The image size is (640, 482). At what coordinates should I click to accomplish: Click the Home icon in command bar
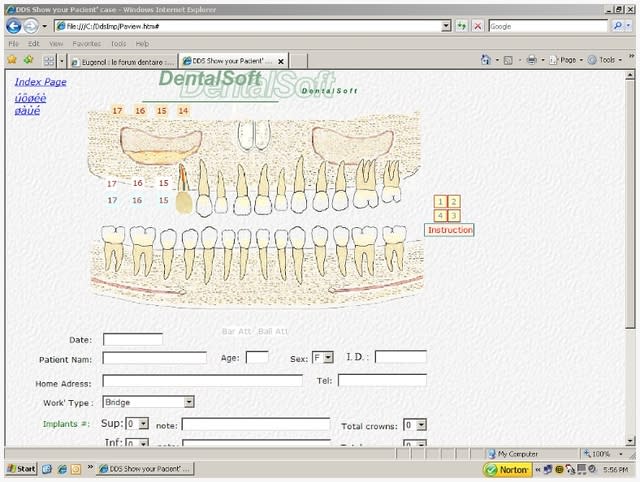click(x=486, y=60)
